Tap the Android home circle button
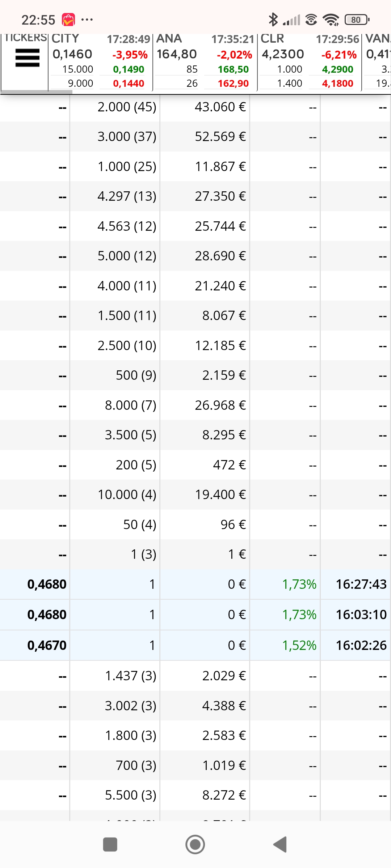This screenshot has width=391, height=868. tap(195, 844)
